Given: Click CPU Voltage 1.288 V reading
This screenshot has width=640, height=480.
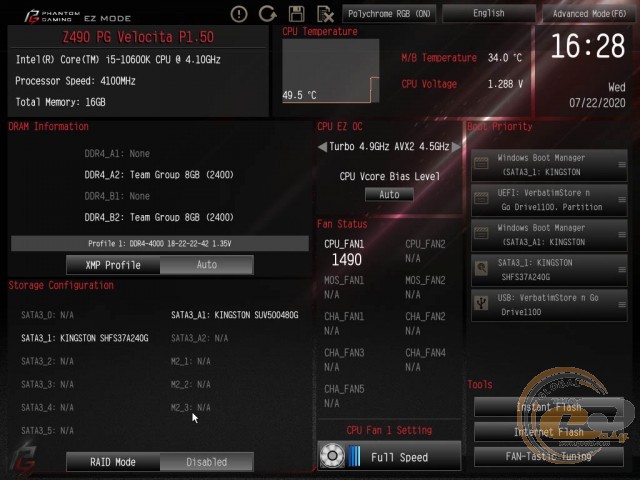Looking at the screenshot, I should (462, 84).
